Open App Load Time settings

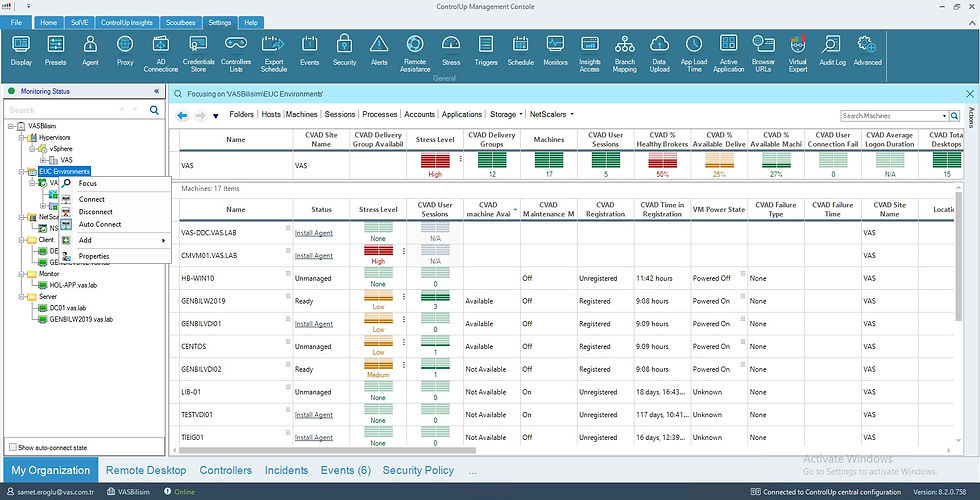coord(694,54)
